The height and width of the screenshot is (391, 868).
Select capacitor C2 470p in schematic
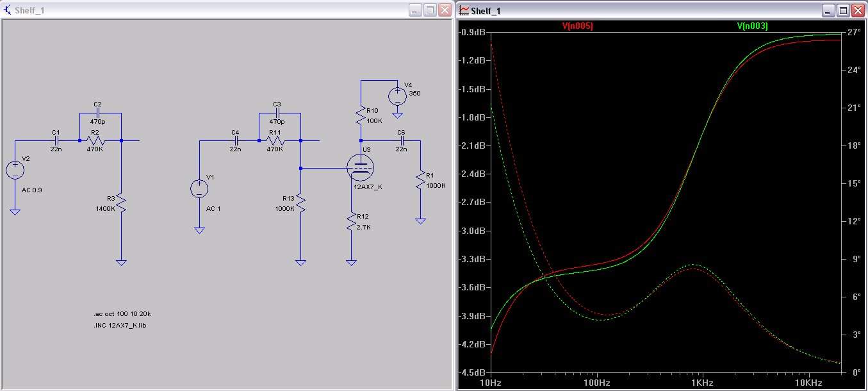99,113
